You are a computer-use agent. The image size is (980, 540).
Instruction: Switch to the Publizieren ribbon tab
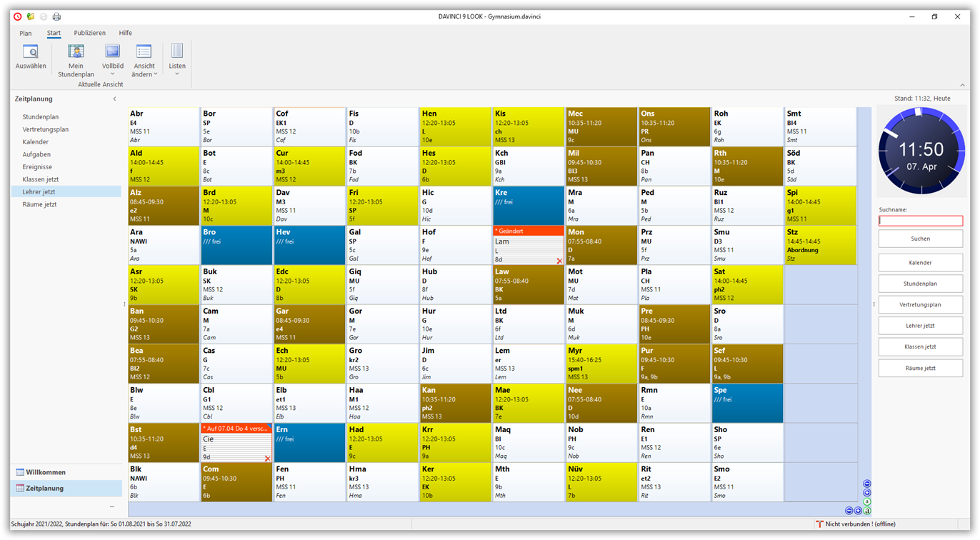tap(89, 33)
